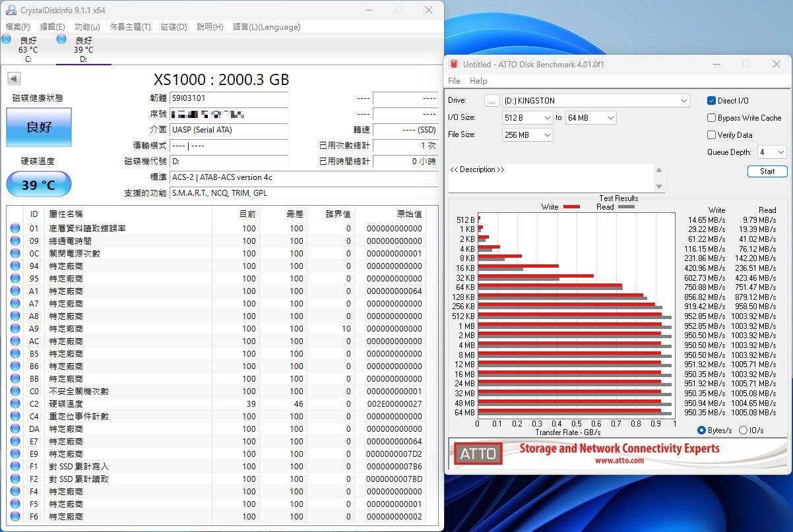This screenshot has width=793, height=532.
Task: Select the IO/s radio button
Action: (x=743, y=430)
